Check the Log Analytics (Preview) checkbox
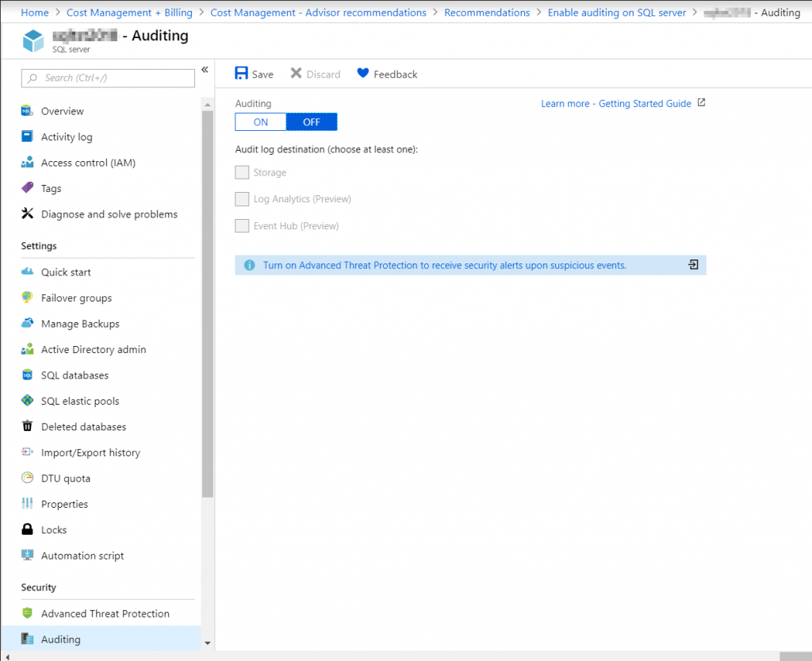The height and width of the screenshot is (661, 812). 242,199
